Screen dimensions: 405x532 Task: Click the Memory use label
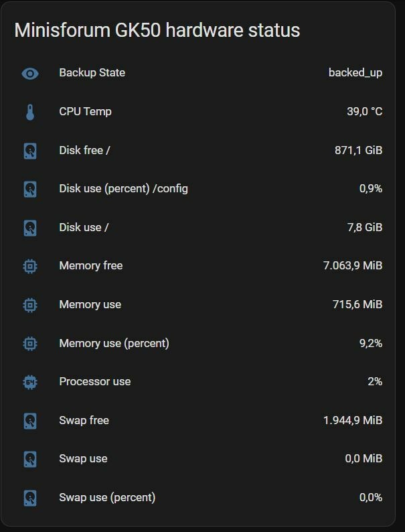pyautogui.click(x=90, y=305)
